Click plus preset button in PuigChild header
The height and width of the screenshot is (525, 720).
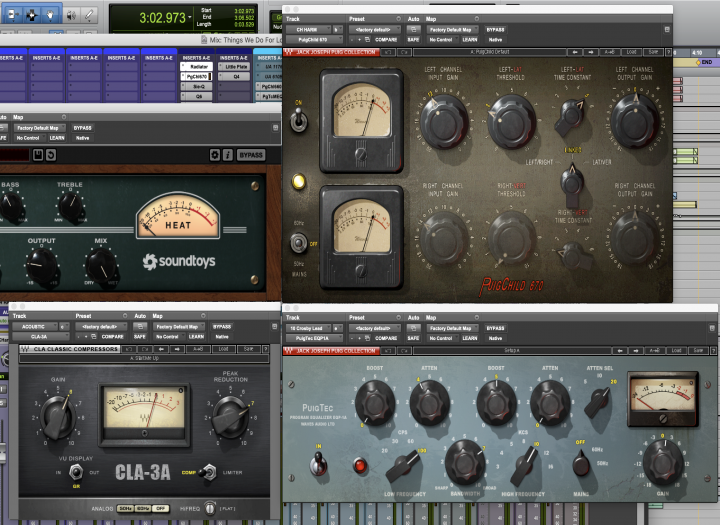tap(360, 40)
